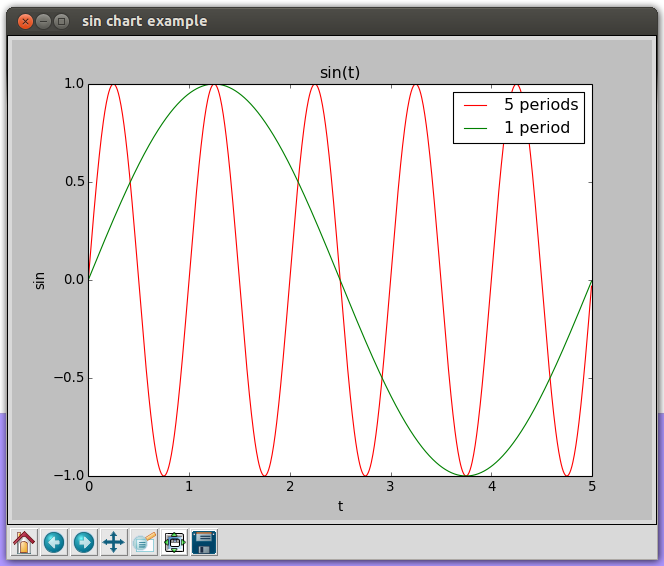Go forward to the next view
Screen dimensions: 664x566
coord(84,542)
